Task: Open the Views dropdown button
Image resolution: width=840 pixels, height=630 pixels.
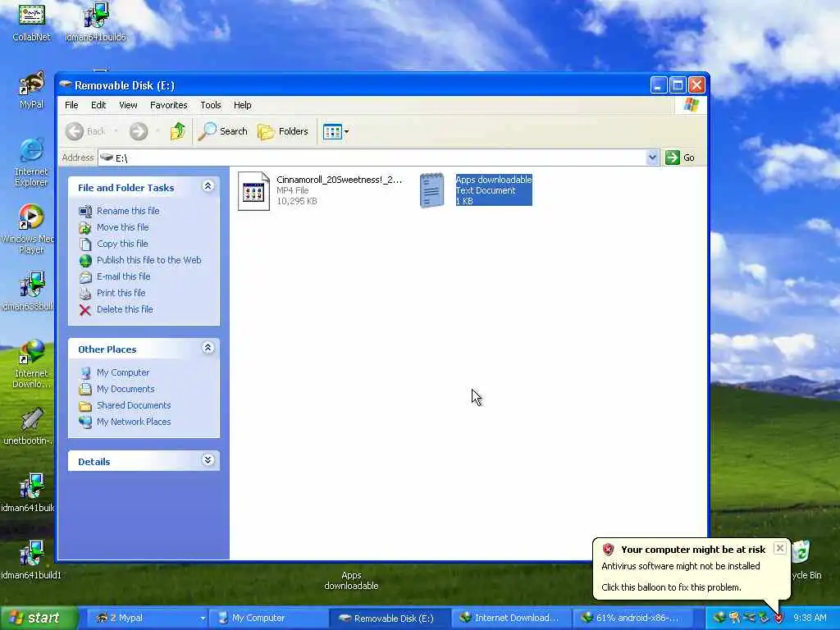Action: coord(336,131)
